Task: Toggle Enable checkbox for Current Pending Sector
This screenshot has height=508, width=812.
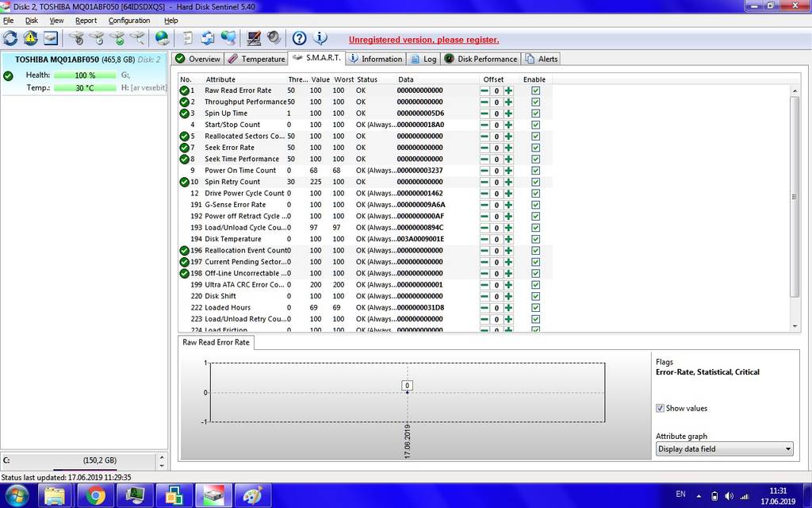Action: point(535,262)
